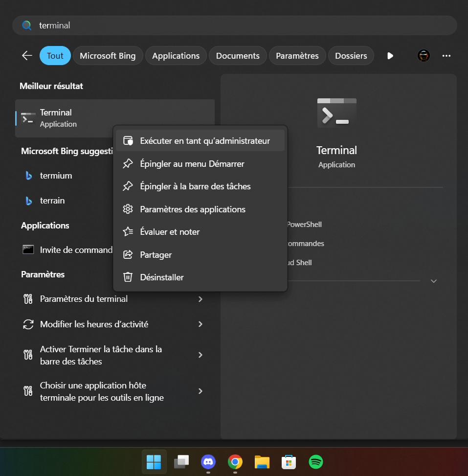Choose Épingler à la barre des tâches
Image resolution: width=468 pixels, height=476 pixels.
pos(195,186)
